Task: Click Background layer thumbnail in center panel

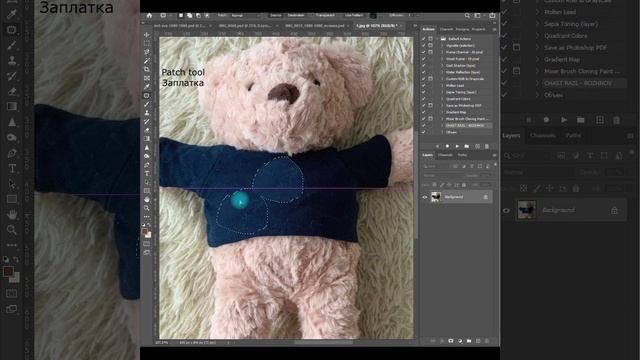Action: [436, 197]
